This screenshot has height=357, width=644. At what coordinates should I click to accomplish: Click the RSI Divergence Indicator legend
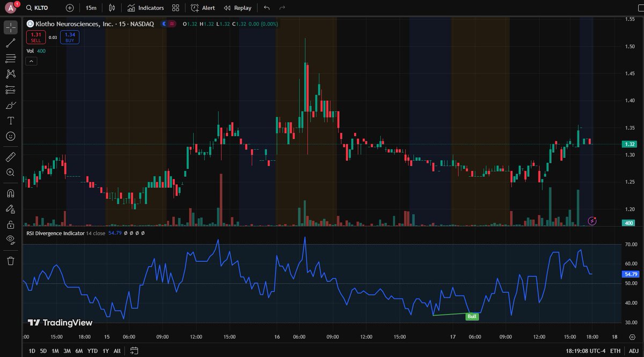coord(55,233)
